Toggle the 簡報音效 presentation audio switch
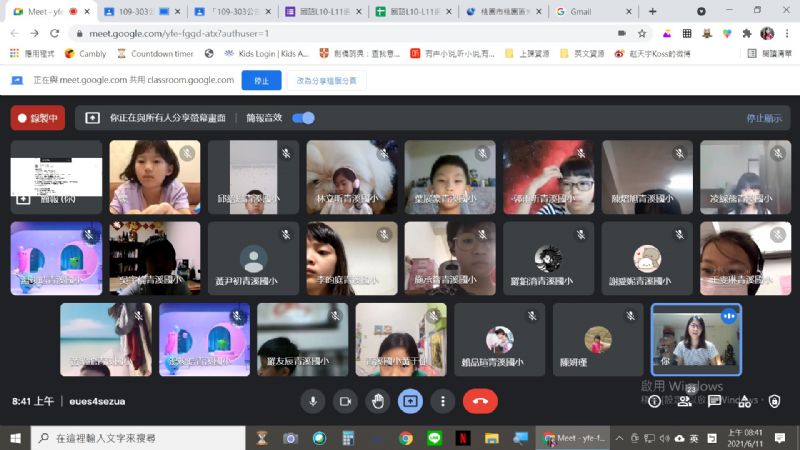Viewport: 800px width, 450px height. pyautogui.click(x=303, y=118)
